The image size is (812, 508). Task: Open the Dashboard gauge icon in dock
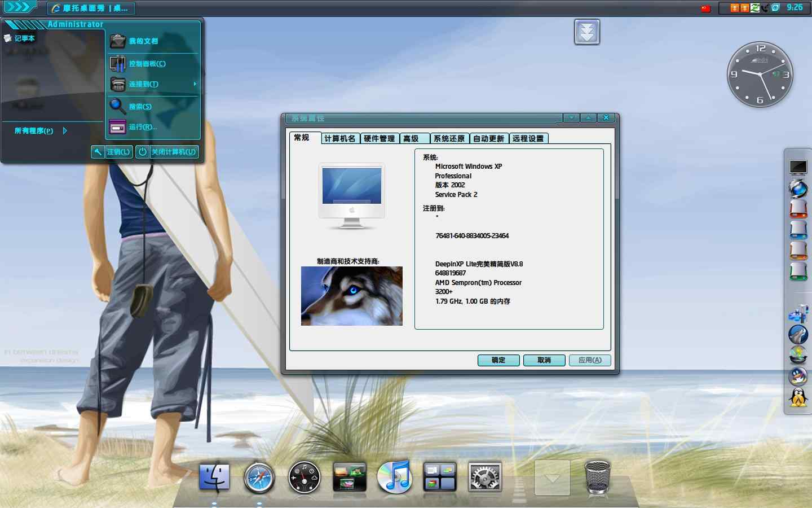(x=304, y=478)
